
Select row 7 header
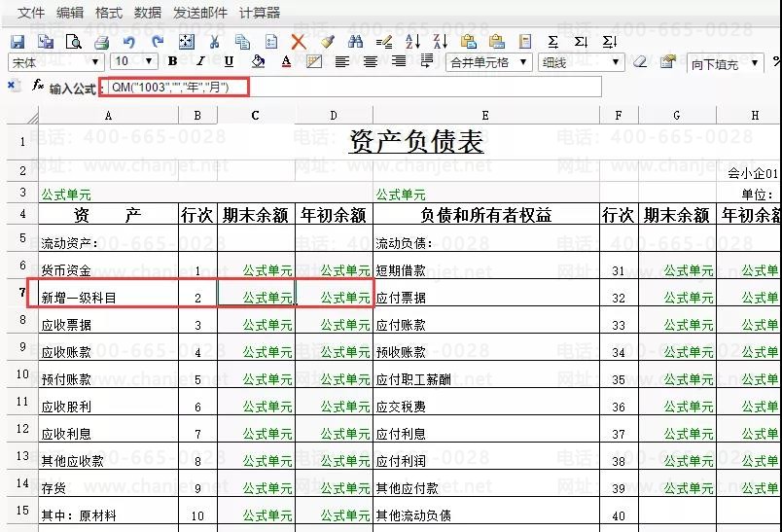[x=22, y=292]
